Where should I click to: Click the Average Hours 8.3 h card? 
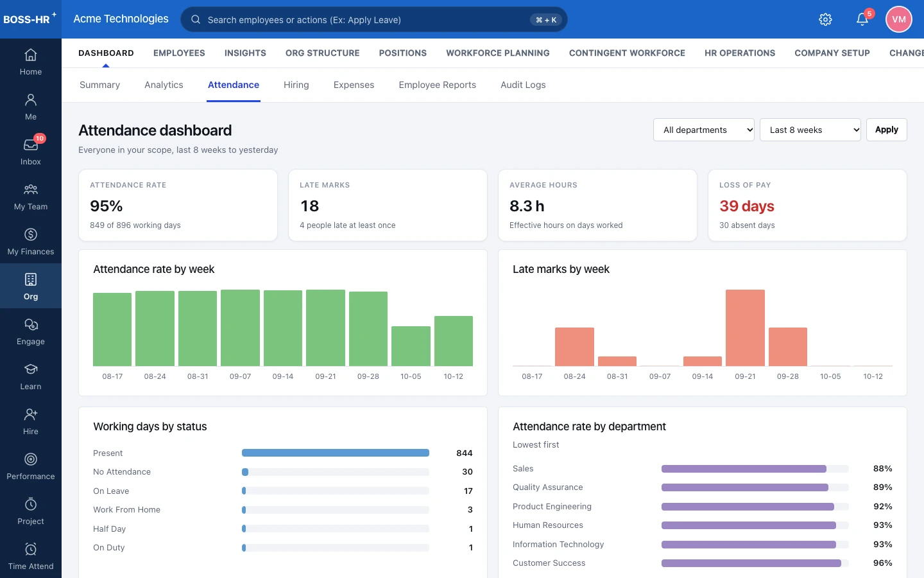597,206
